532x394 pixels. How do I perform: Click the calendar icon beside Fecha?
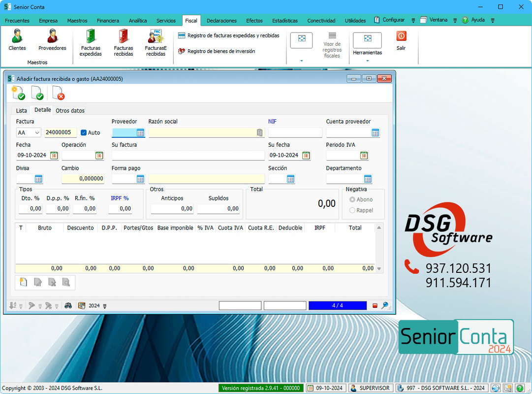click(x=54, y=156)
